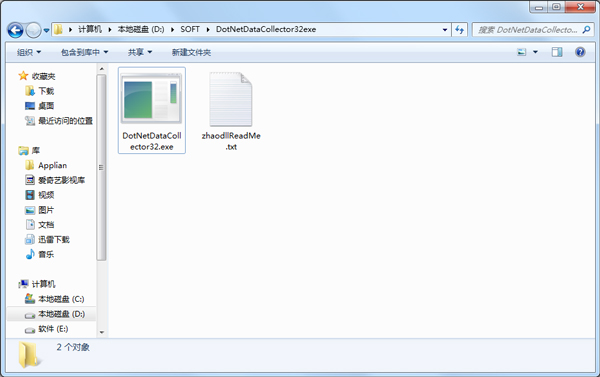600x377 pixels.
Task: Open 本地磁盘 (C:) in sidebar
Action: [61, 299]
